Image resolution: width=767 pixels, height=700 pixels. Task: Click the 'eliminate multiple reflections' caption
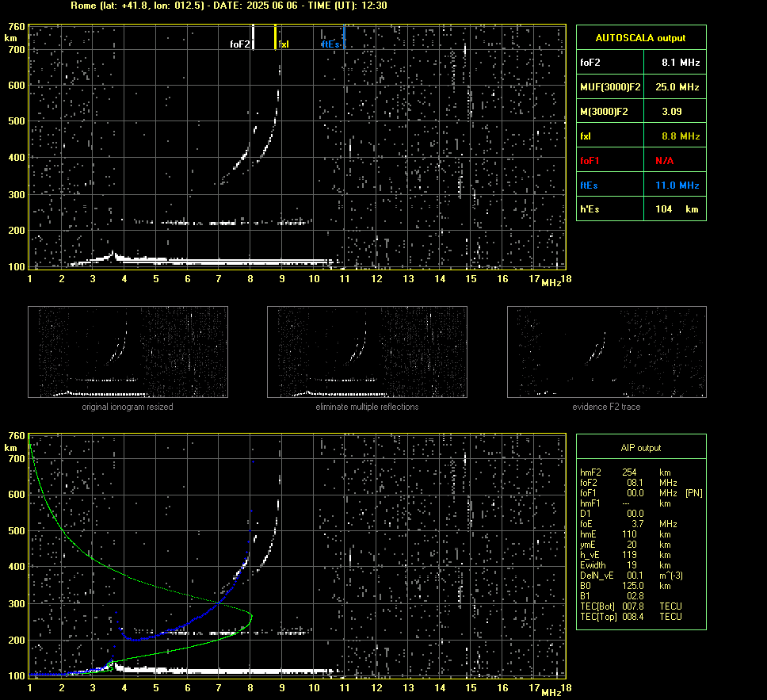367,407
